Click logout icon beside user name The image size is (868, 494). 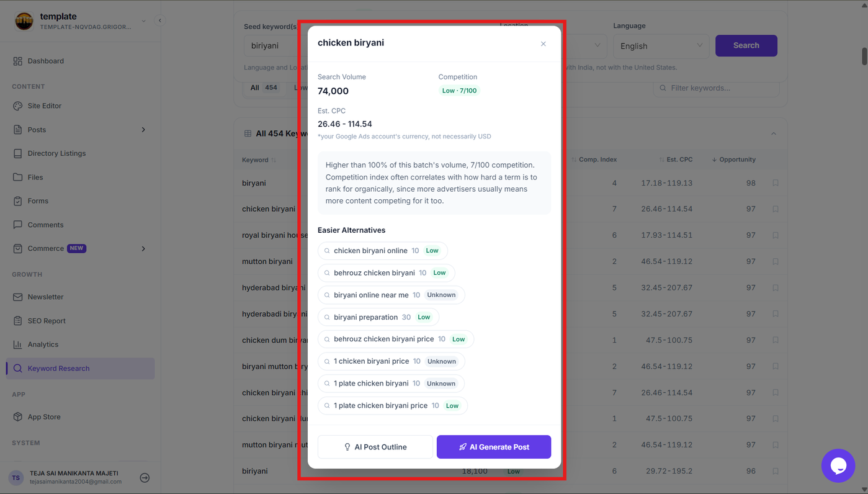(145, 478)
